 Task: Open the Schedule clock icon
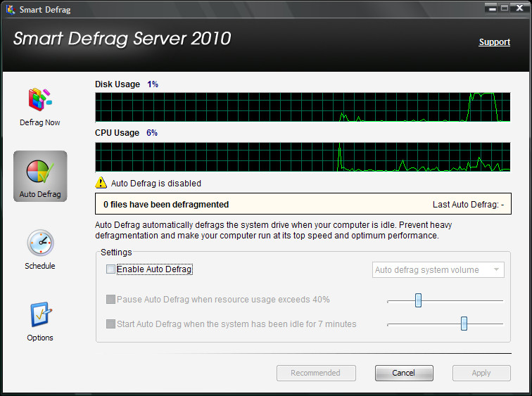coord(40,243)
